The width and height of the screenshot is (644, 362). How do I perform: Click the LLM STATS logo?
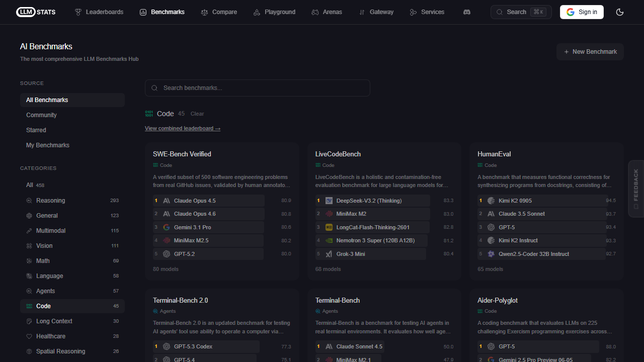click(x=35, y=12)
